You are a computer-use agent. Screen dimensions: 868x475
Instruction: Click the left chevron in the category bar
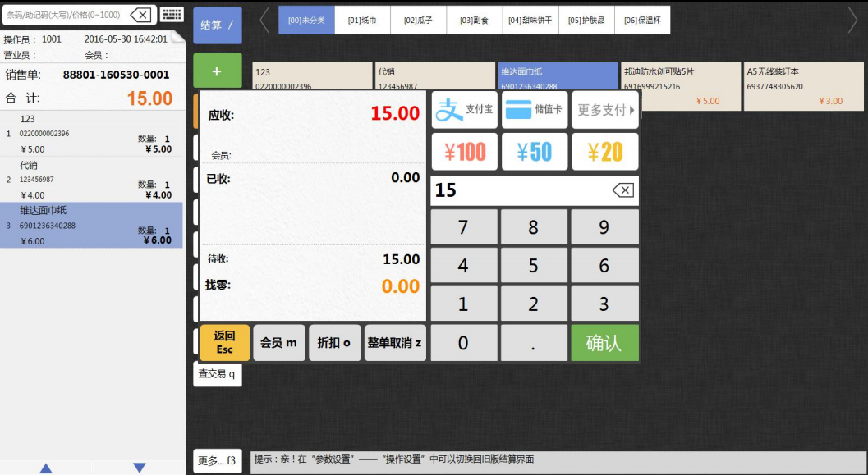click(263, 19)
